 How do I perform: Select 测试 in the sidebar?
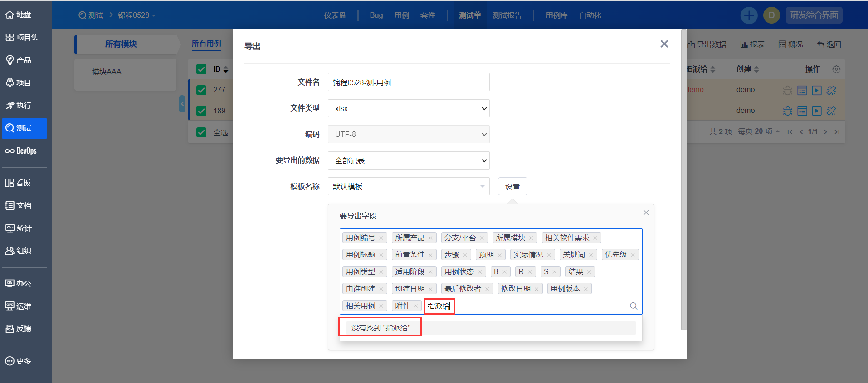tap(24, 128)
